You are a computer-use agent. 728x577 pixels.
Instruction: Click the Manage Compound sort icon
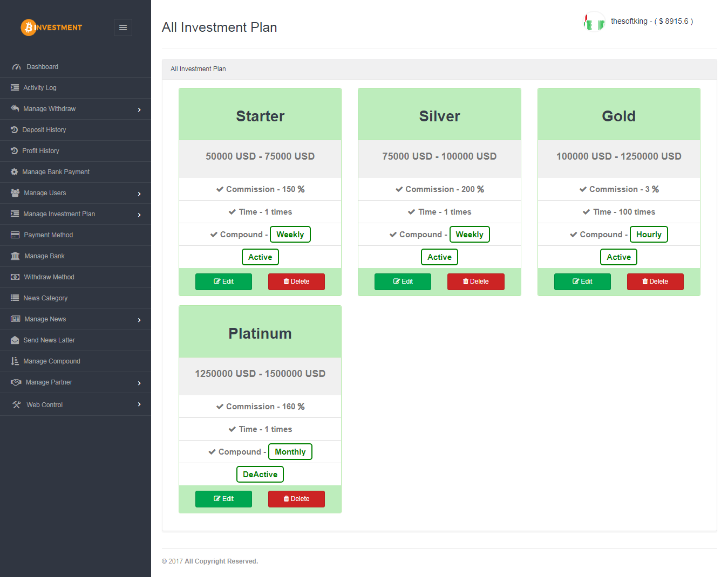15,361
